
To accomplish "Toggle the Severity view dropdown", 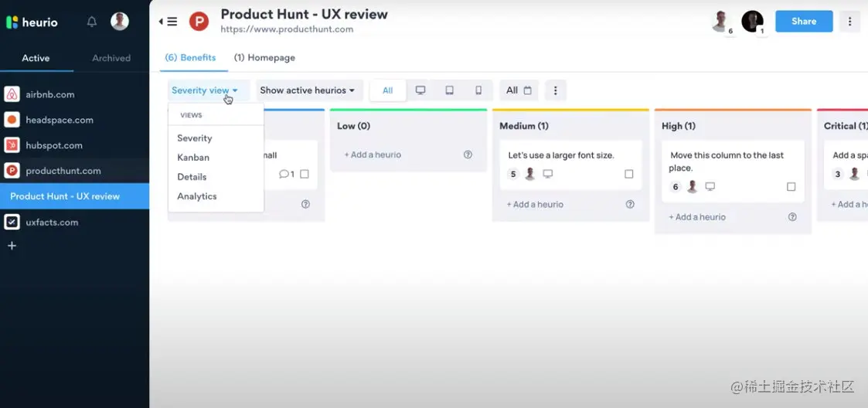I will (205, 90).
